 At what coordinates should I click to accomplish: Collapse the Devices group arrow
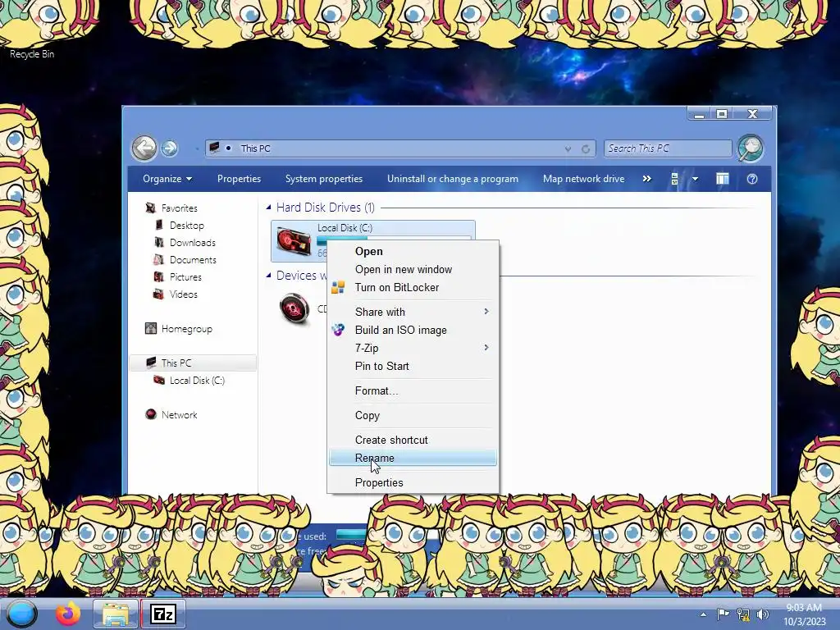point(268,276)
